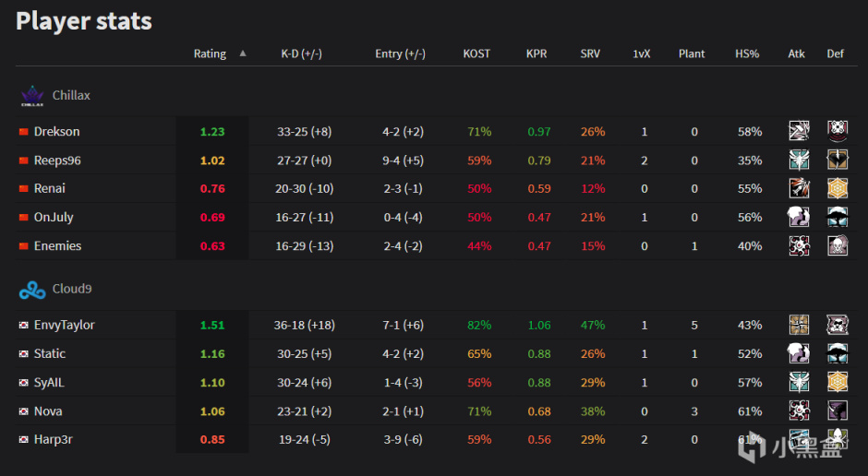Viewport: 868px width, 476px height.
Task: Sort by K-D (+/-) column header
Action: [301, 54]
